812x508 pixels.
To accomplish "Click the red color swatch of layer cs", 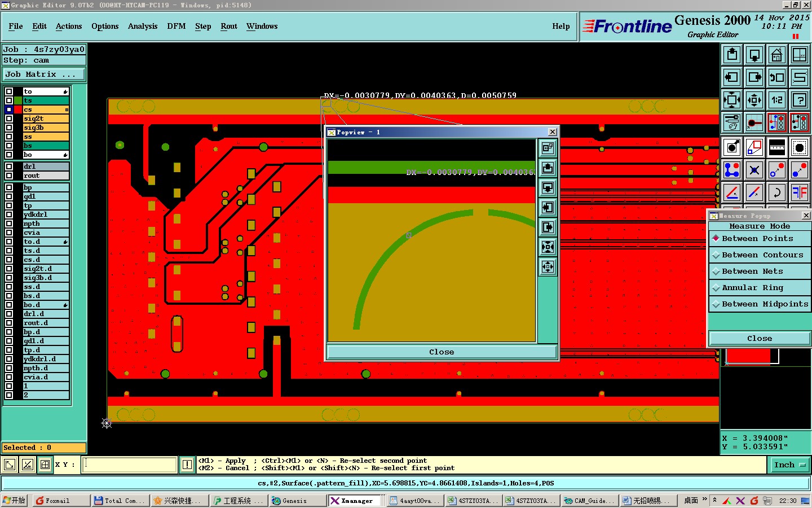I will coord(18,110).
